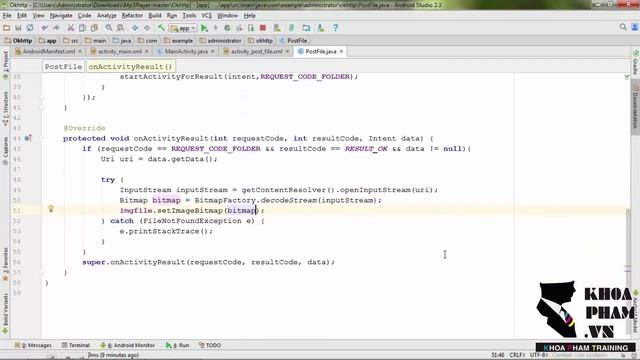Open the VCS menu
Screen dimensions: 640x360
[x=207, y=16]
